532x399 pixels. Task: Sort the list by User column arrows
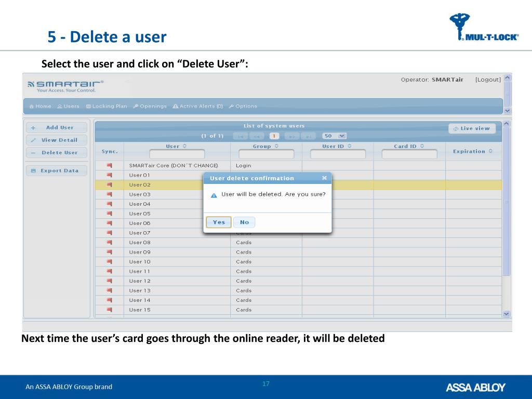click(x=184, y=146)
